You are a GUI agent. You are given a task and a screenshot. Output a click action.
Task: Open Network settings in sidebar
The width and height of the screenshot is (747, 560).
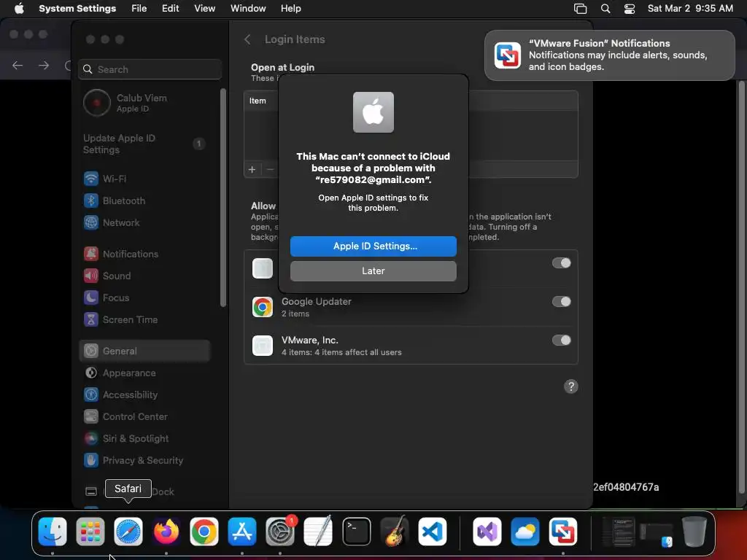145,222
